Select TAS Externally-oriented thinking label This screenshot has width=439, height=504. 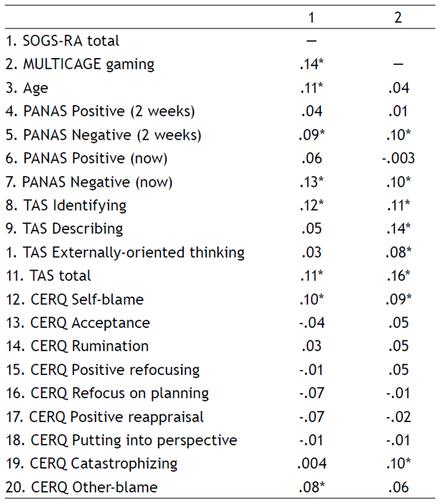[x=125, y=252]
